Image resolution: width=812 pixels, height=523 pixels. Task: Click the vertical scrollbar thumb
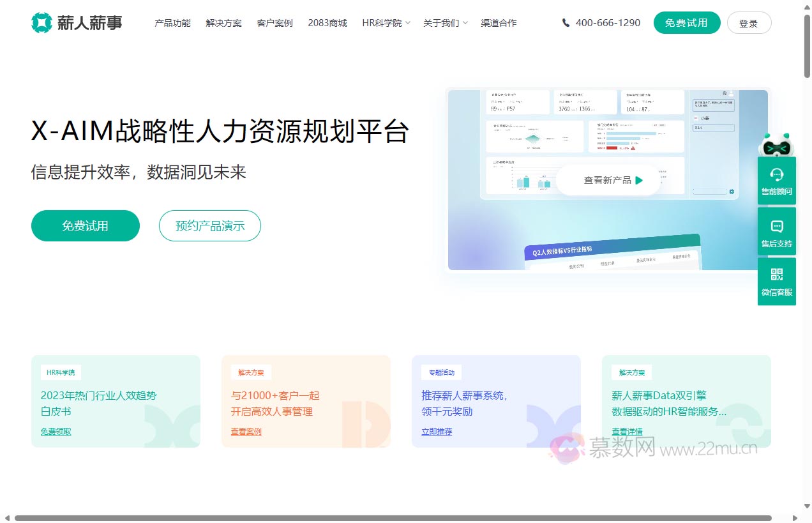point(807,45)
